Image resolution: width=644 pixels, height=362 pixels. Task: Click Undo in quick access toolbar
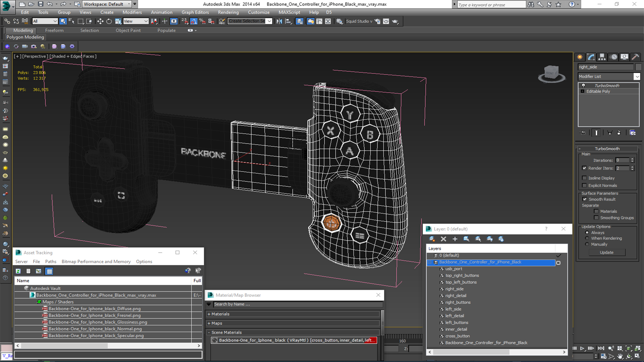(x=50, y=4)
